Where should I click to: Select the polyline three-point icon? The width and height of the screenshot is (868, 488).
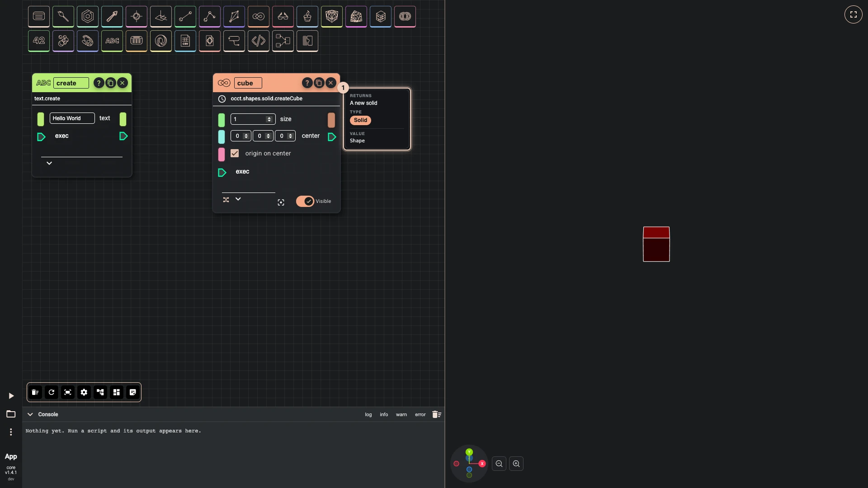pos(210,17)
